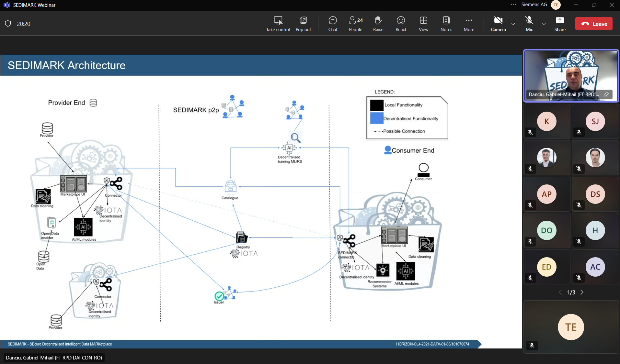The width and height of the screenshot is (620, 364).
Task: Click the Catalogue icon in the diagram
Action: coord(231,186)
